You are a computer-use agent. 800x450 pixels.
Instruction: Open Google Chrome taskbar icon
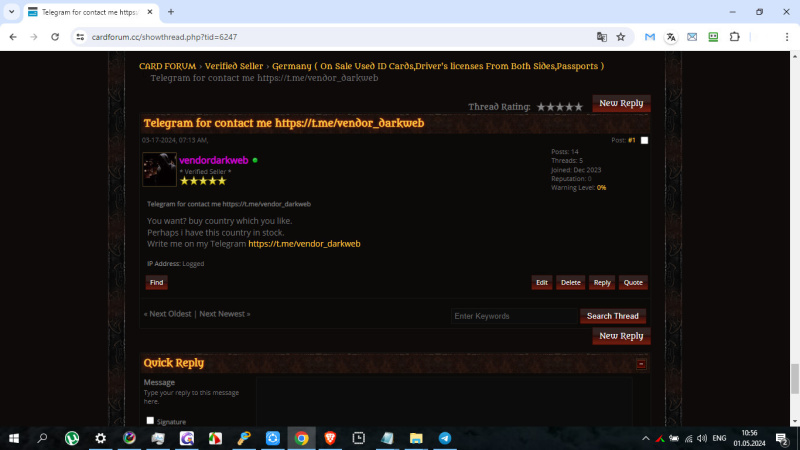[x=302, y=438]
